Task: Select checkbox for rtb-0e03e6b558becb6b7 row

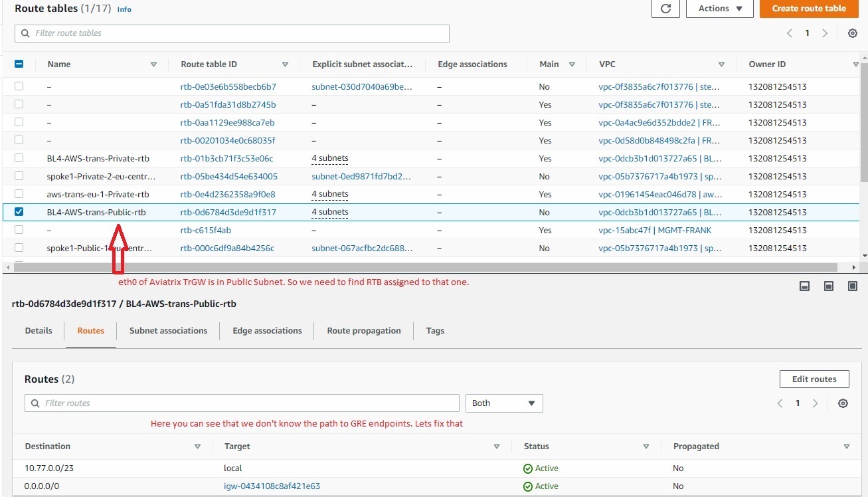Action: click(x=19, y=86)
